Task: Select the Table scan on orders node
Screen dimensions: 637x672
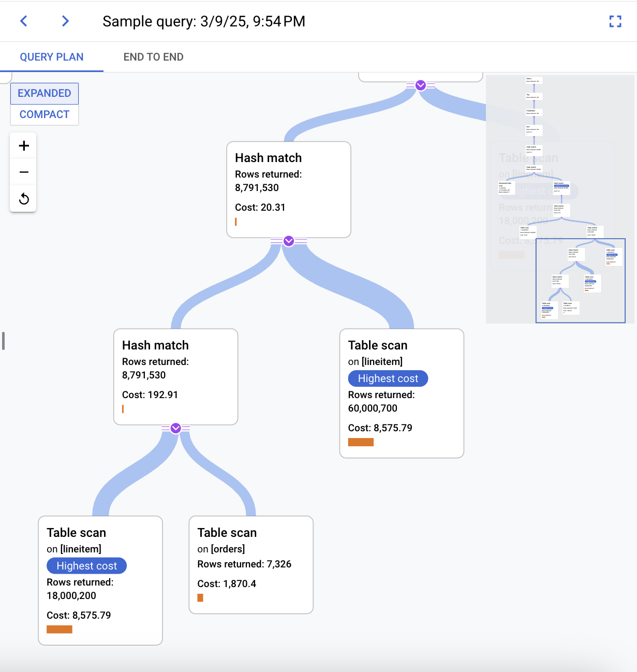Action: (251, 564)
